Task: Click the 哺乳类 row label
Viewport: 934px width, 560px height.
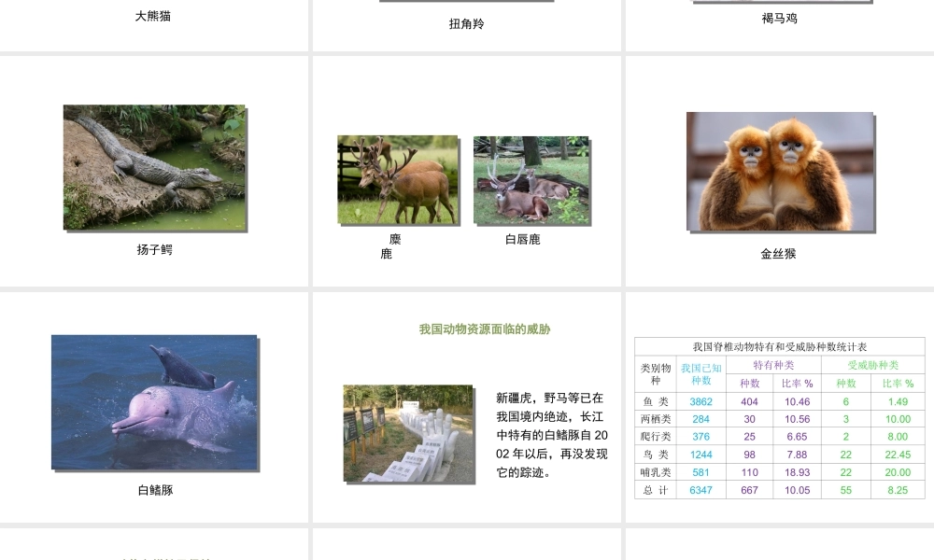Action: [x=656, y=472]
